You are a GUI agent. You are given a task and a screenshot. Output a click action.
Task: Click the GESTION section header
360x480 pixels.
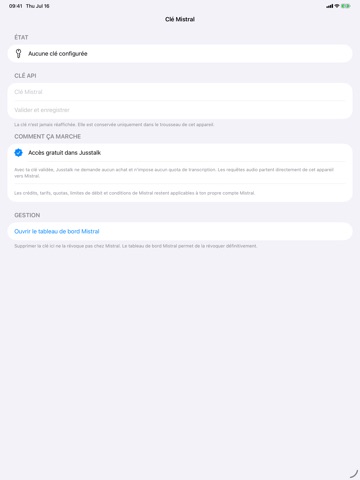tap(27, 215)
